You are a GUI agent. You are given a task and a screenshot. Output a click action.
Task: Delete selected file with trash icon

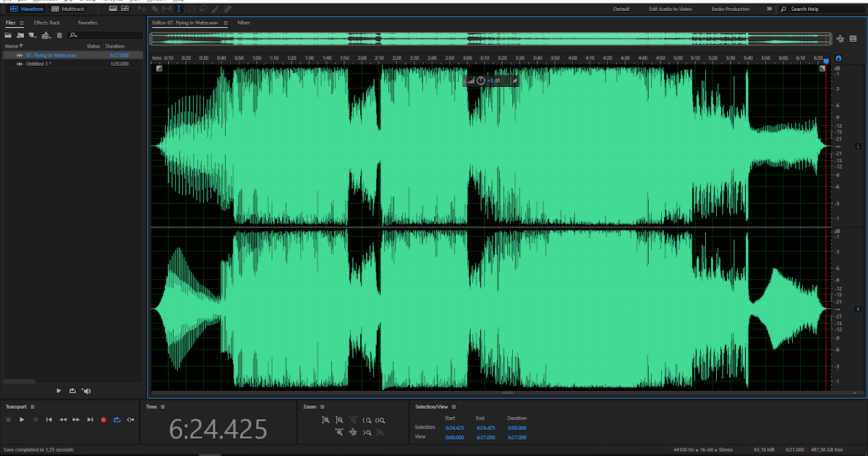coord(59,35)
